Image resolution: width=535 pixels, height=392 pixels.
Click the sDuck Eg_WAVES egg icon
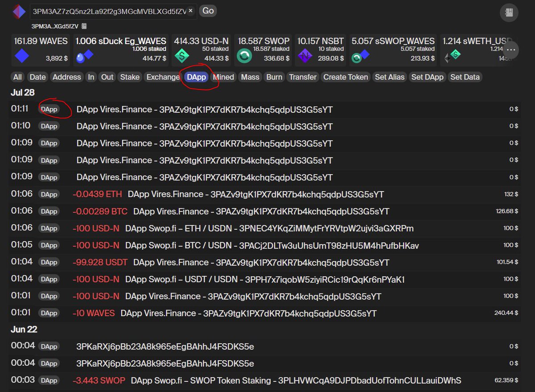(x=85, y=56)
